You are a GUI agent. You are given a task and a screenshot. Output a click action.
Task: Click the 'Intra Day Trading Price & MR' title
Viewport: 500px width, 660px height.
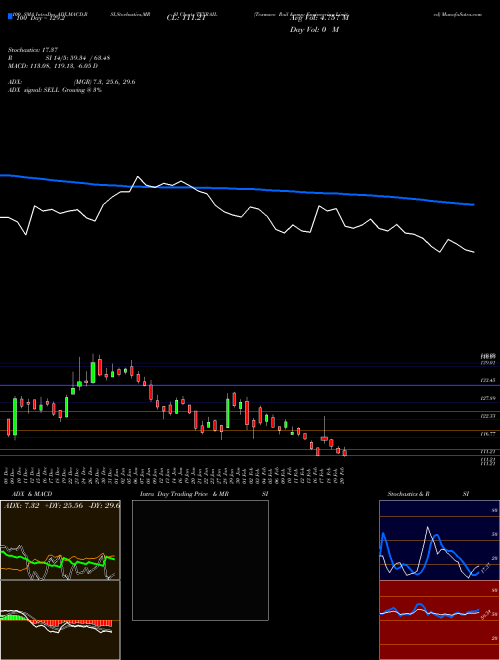click(x=184, y=494)
